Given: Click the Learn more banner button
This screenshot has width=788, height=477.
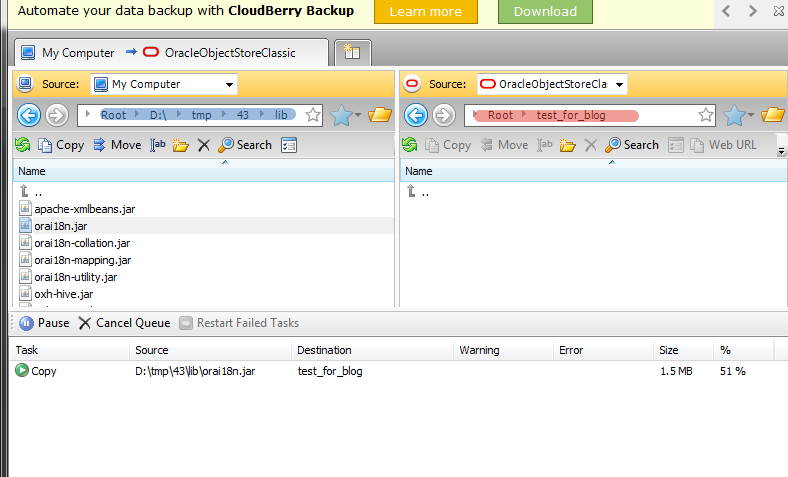Looking at the screenshot, I should pyautogui.click(x=426, y=12).
